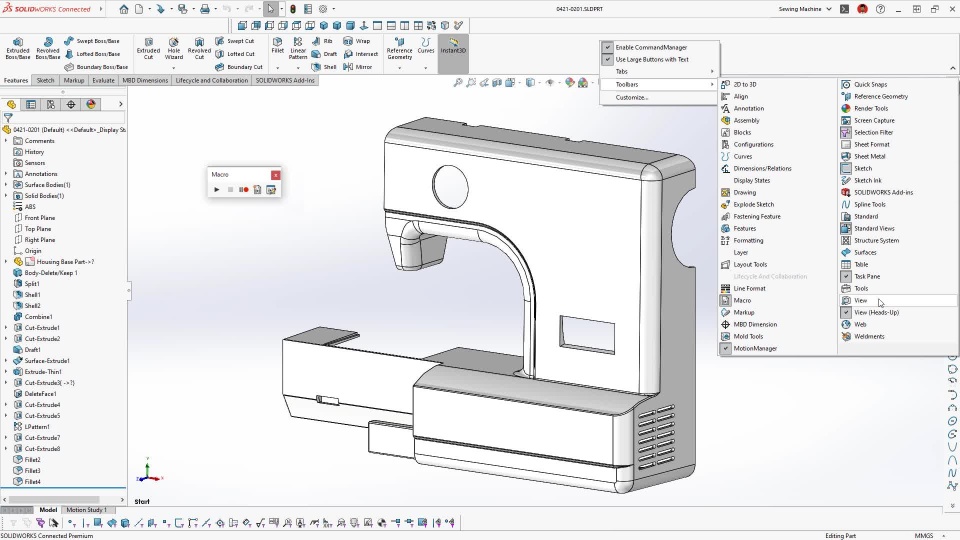
Task: Select the Reference Geometry tool
Action: [399, 49]
